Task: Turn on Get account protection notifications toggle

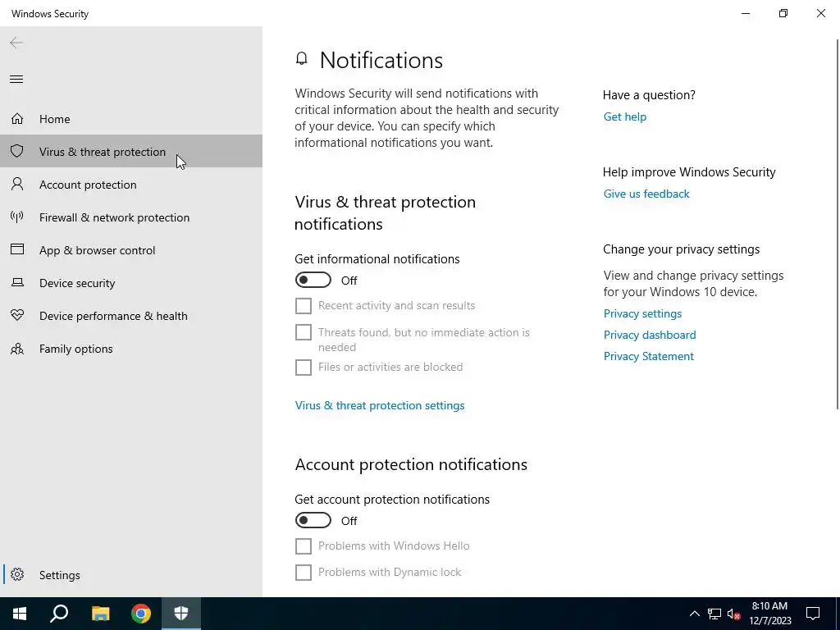Action: (313, 520)
